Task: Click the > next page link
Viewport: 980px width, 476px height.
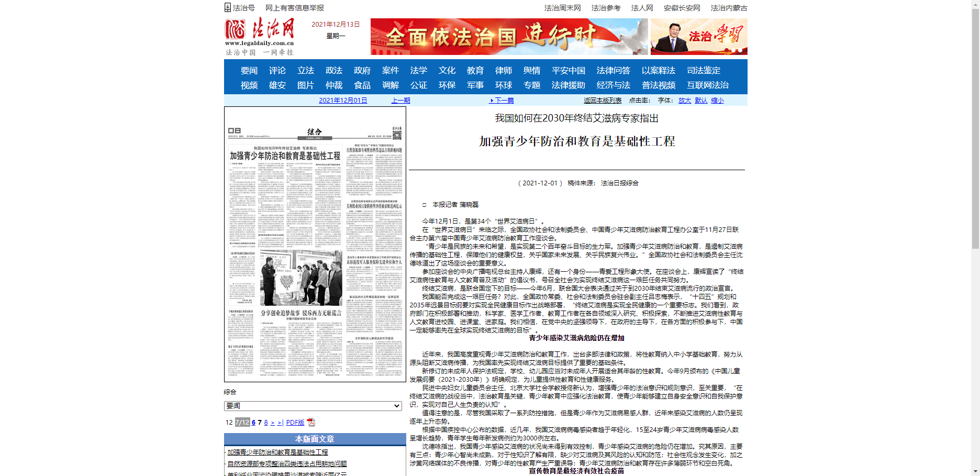Action: click(x=273, y=423)
